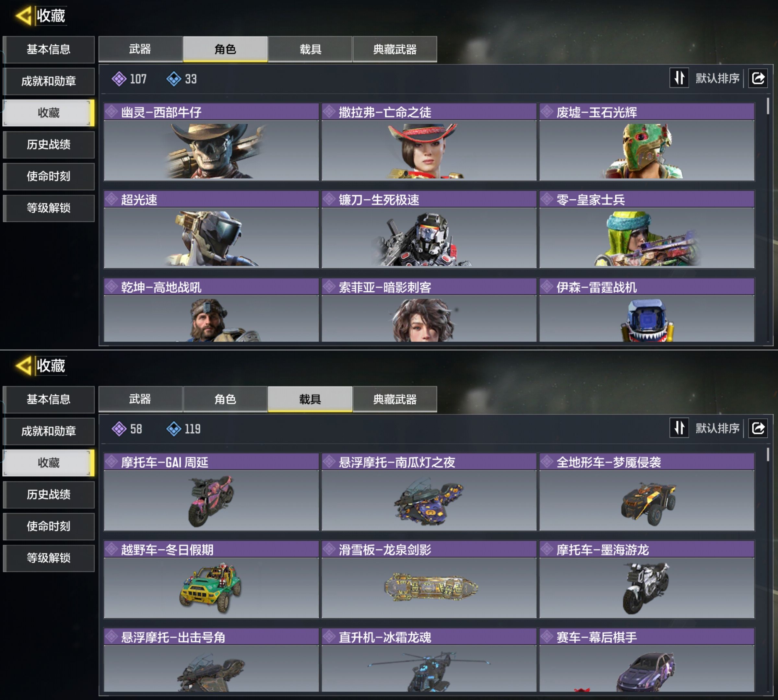Click the share icon in the 载具 panel
The height and width of the screenshot is (700, 778).
pos(758,428)
